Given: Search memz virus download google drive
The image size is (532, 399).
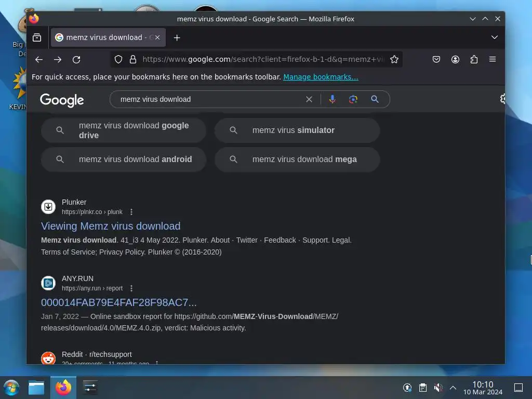Looking at the screenshot, I should tap(124, 130).
